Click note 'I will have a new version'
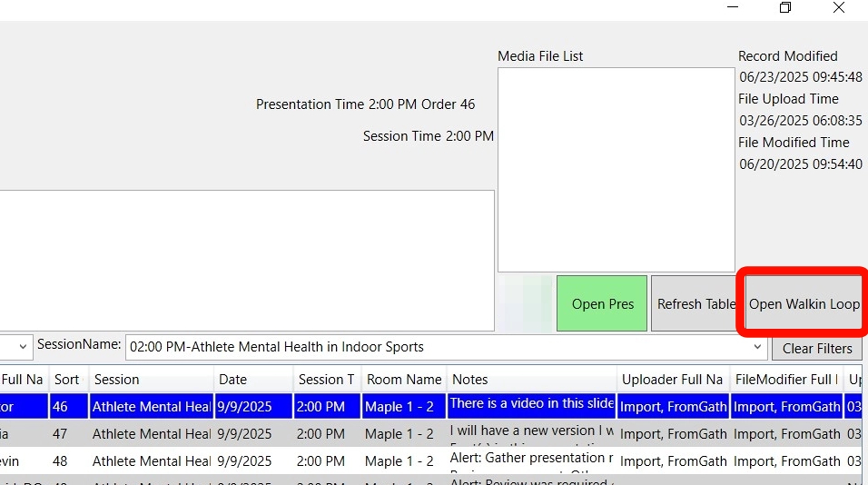Screen dimensions: 868x485 (531, 431)
